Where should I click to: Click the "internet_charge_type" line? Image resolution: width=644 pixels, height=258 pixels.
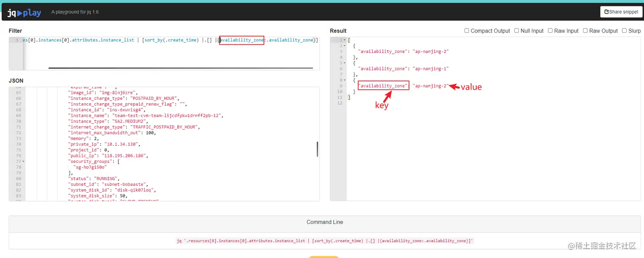tap(134, 127)
